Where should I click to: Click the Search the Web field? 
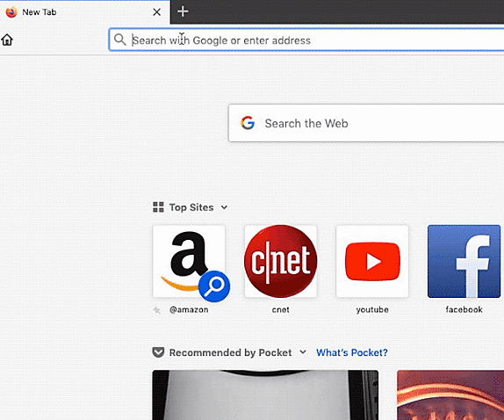366,123
